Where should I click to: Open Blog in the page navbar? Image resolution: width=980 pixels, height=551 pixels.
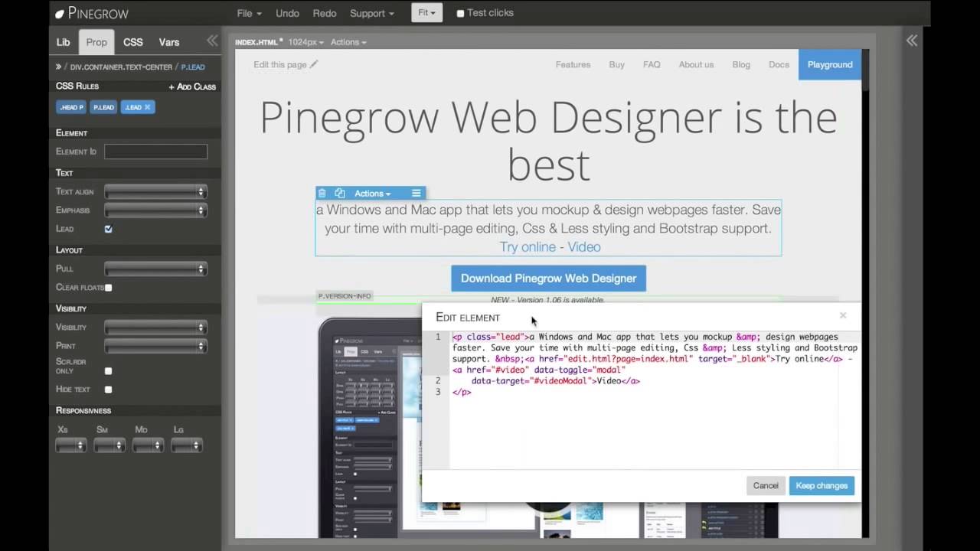click(x=741, y=64)
